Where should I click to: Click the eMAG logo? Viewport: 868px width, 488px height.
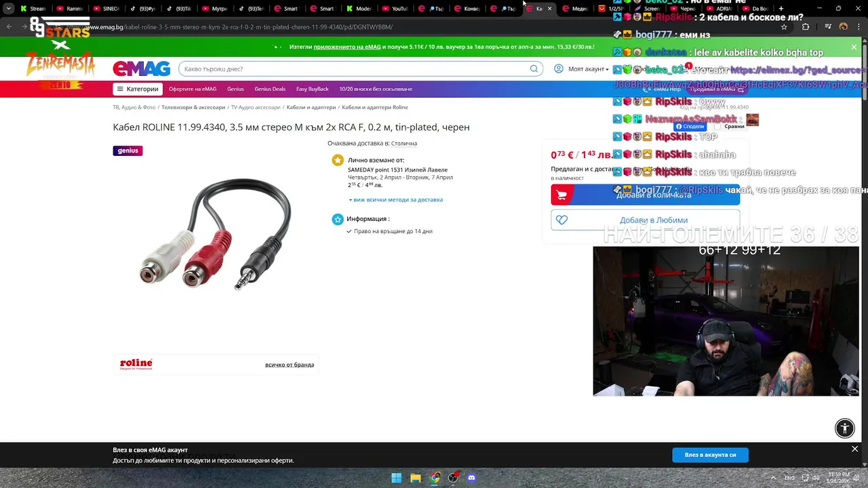pos(141,68)
